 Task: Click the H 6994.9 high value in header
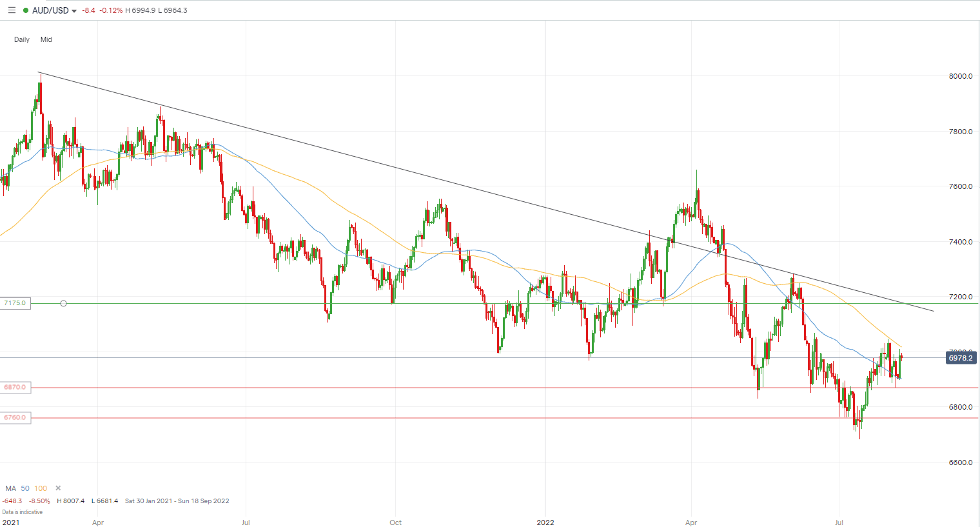[x=141, y=10]
